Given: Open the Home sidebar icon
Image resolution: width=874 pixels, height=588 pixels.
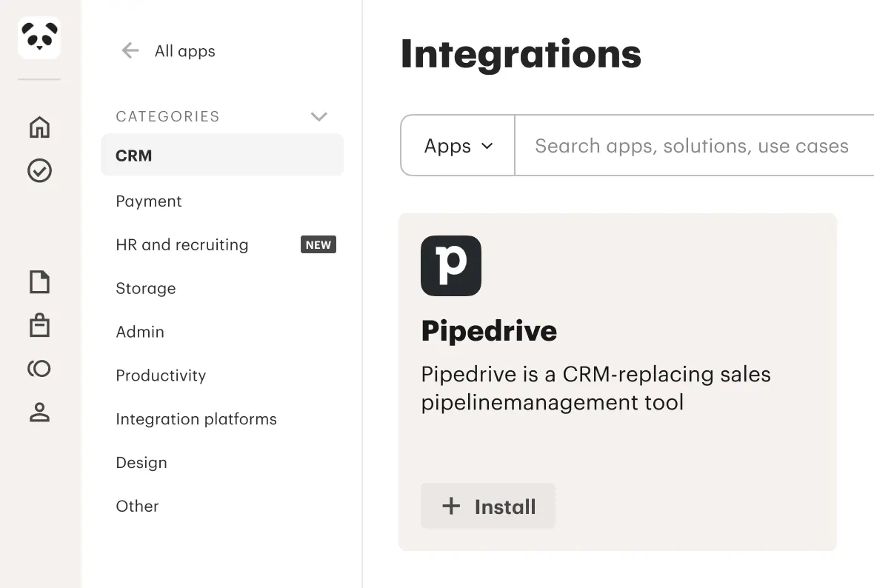Looking at the screenshot, I should point(39,127).
